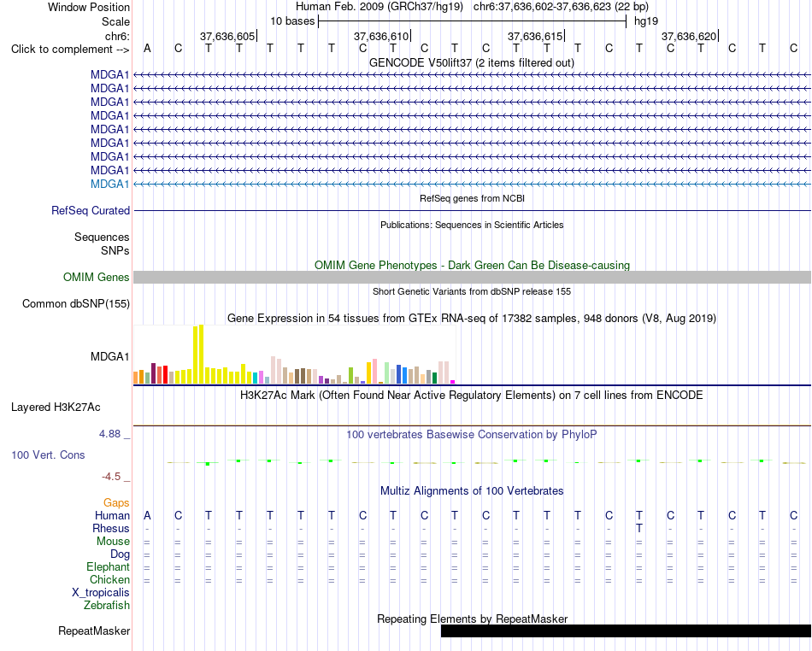Image resolution: width=812 pixels, height=651 pixels.
Task: Open the RefSeq Curated track label
Action: coord(90,211)
